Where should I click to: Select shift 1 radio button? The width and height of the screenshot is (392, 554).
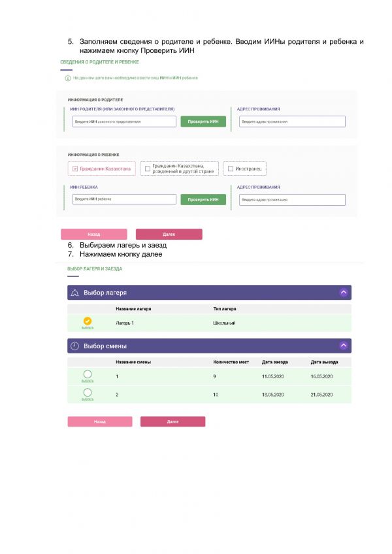click(88, 374)
